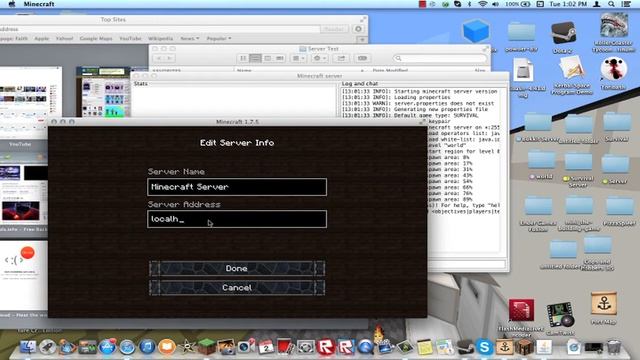
Task: Open Finder from the Dock
Action: pos(28,347)
